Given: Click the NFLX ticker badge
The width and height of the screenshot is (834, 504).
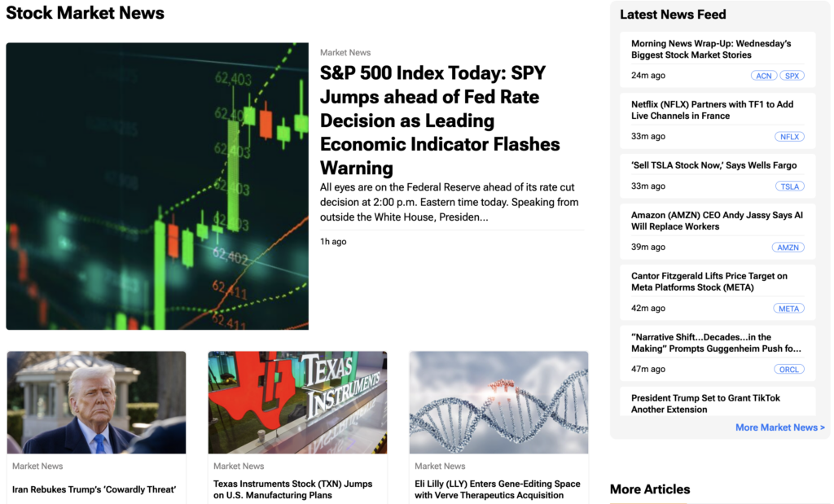Looking at the screenshot, I should click(x=789, y=137).
